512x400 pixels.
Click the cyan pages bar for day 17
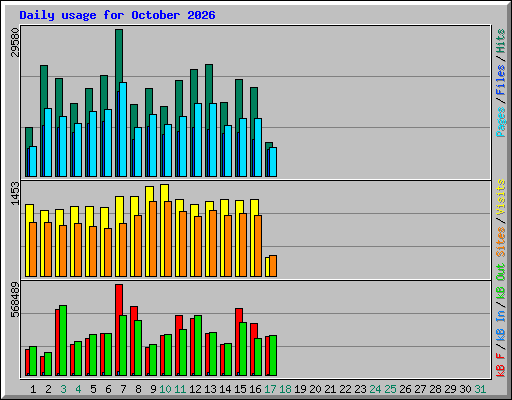click(273, 162)
